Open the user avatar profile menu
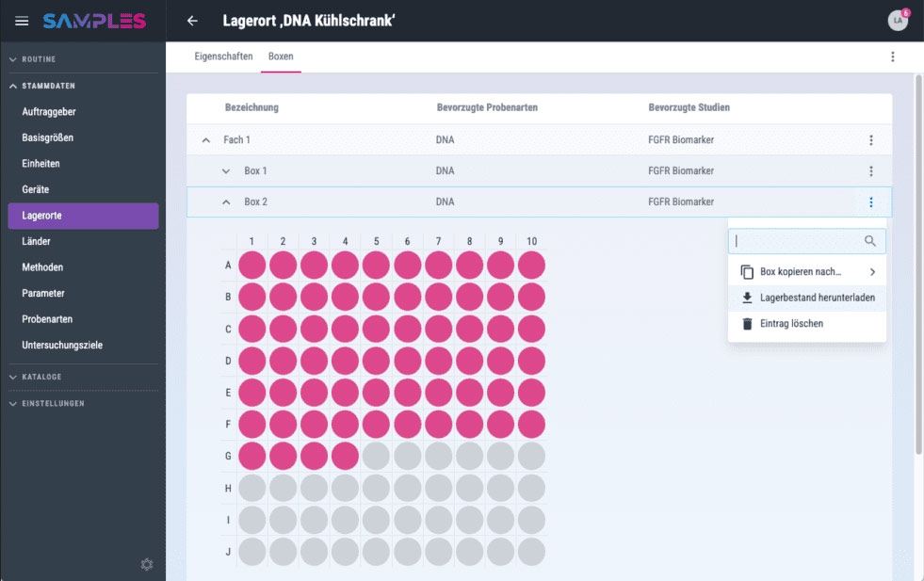The height and width of the screenshot is (581, 924). (898, 21)
